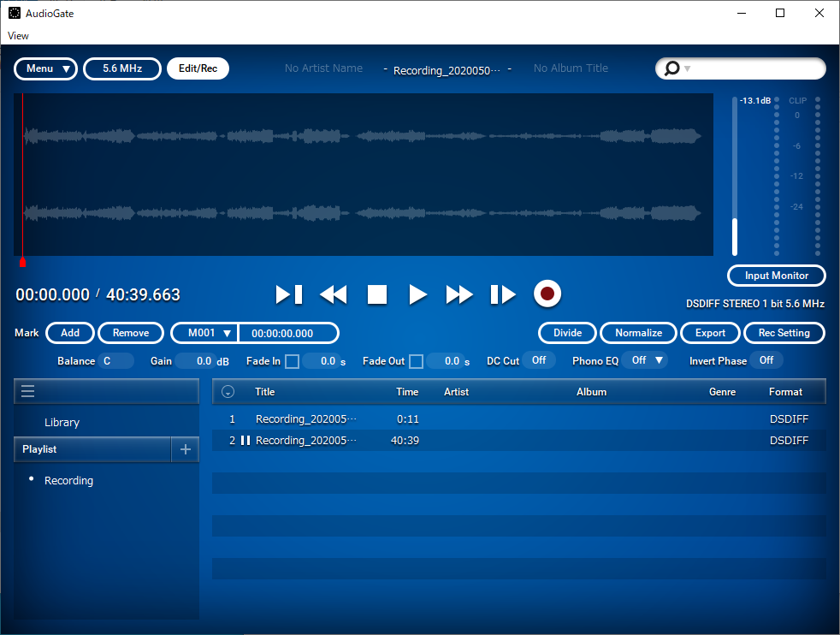Image resolution: width=840 pixels, height=635 pixels.
Task: Click the total time 40:39.663
Action: point(143,294)
